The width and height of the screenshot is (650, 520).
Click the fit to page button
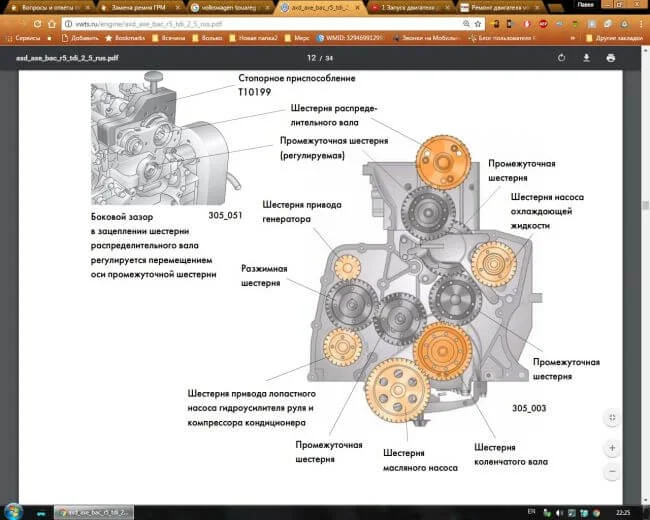click(x=612, y=416)
